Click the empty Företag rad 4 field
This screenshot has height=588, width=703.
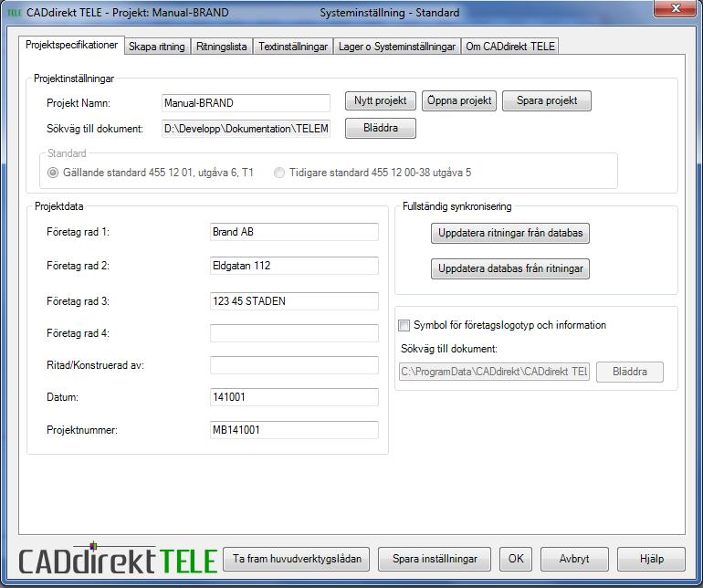294,333
